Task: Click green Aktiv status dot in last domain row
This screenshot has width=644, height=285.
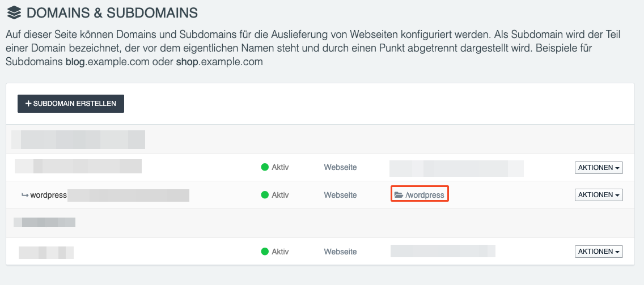Action: [x=265, y=252]
